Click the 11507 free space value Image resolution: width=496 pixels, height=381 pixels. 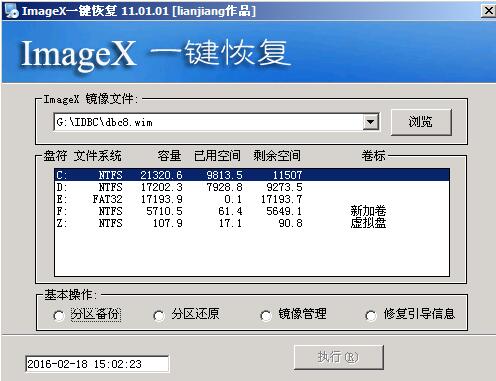pyautogui.click(x=287, y=175)
